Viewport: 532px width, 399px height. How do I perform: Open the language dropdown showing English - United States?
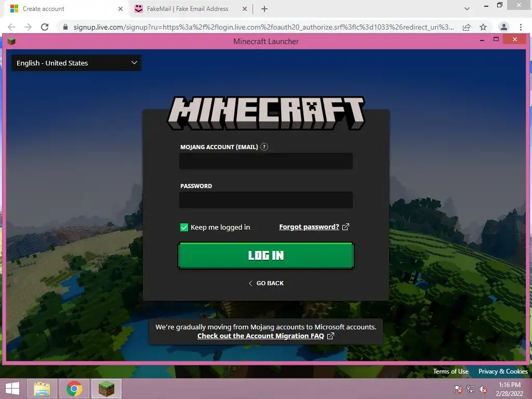click(76, 63)
